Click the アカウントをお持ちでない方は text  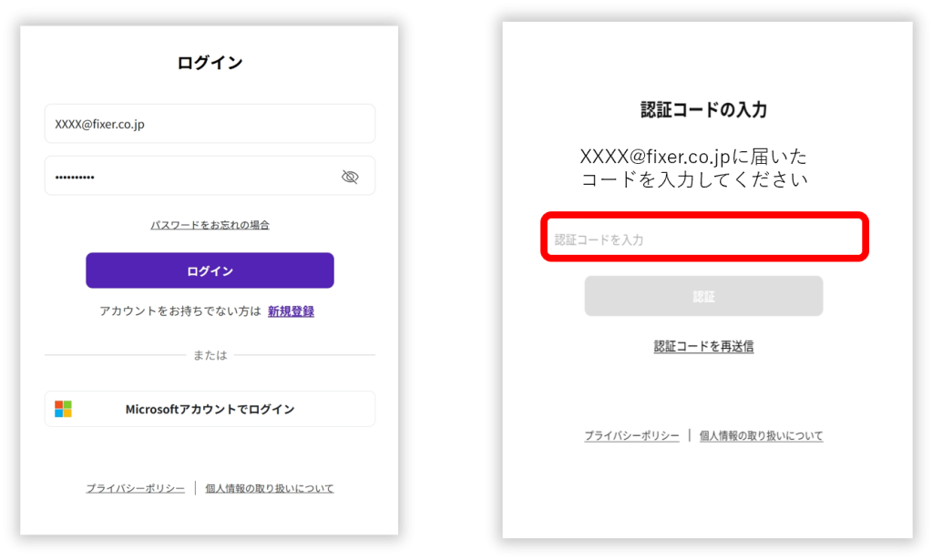pyautogui.click(x=180, y=311)
